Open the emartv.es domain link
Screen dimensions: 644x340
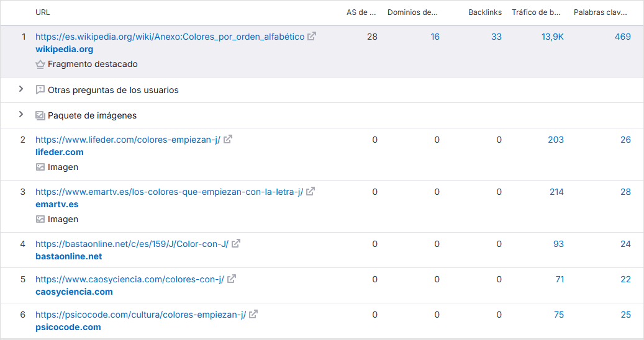point(57,204)
